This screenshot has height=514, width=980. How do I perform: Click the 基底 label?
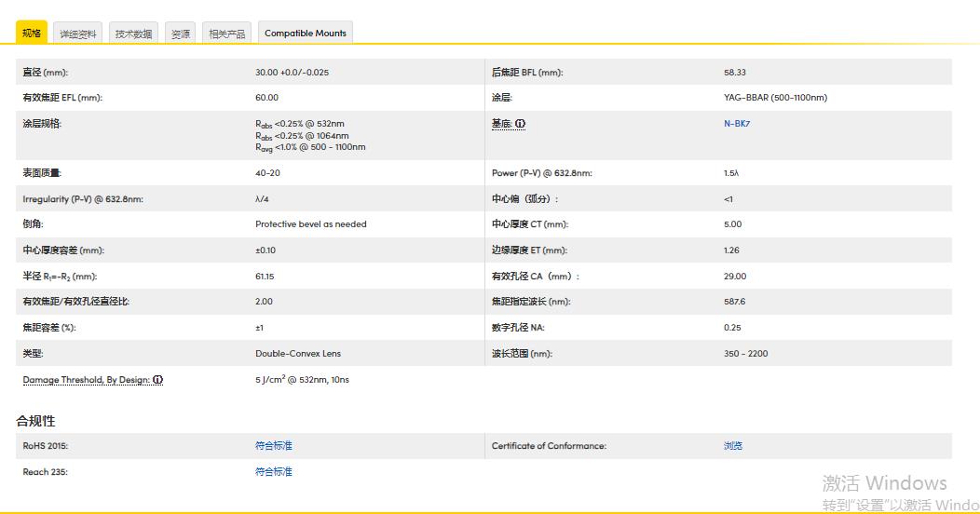pos(502,124)
